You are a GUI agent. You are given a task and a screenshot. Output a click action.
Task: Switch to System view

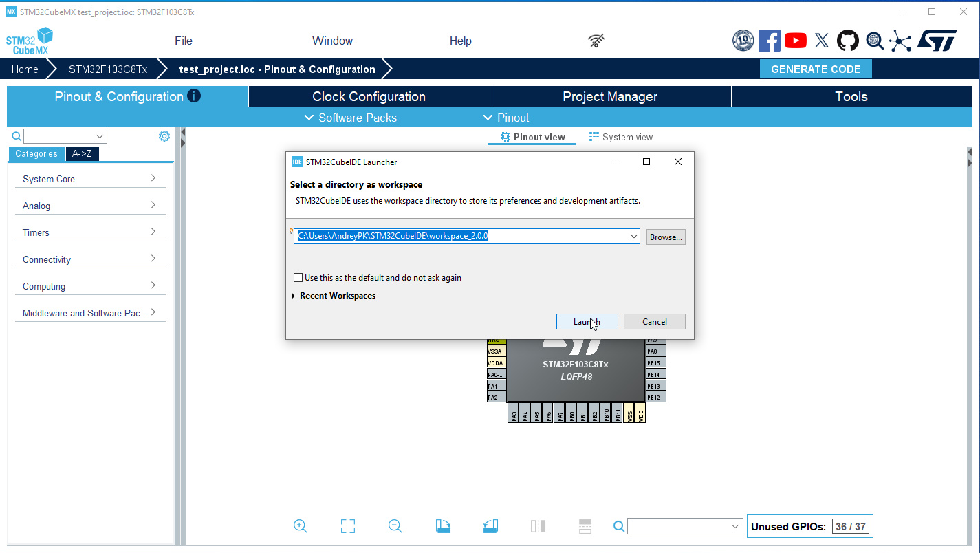click(x=621, y=137)
